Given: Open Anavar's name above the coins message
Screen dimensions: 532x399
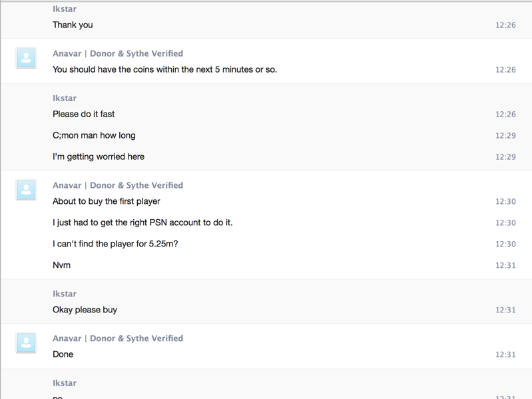Looking at the screenshot, I should pos(118,54).
